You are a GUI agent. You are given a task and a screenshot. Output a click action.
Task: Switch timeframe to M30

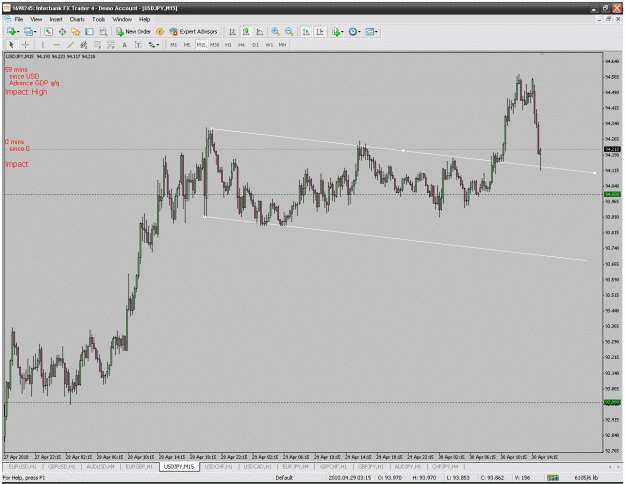coord(214,45)
